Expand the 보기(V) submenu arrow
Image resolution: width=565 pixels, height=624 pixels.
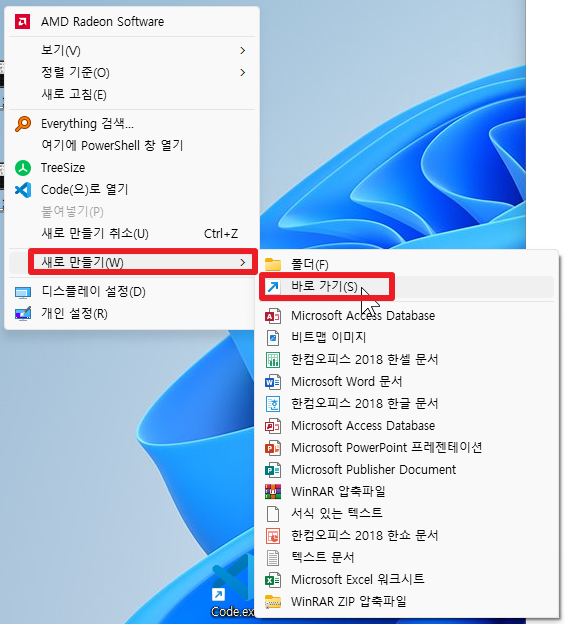point(243,51)
